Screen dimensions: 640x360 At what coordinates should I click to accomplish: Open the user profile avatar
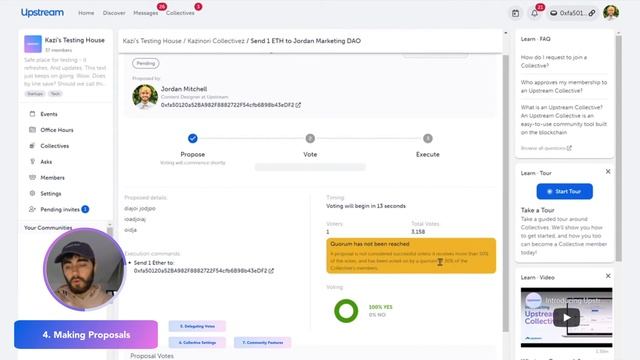click(611, 13)
